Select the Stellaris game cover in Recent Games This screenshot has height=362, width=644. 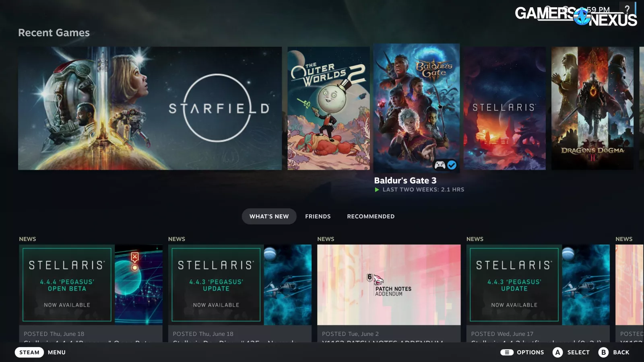[505, 108]
